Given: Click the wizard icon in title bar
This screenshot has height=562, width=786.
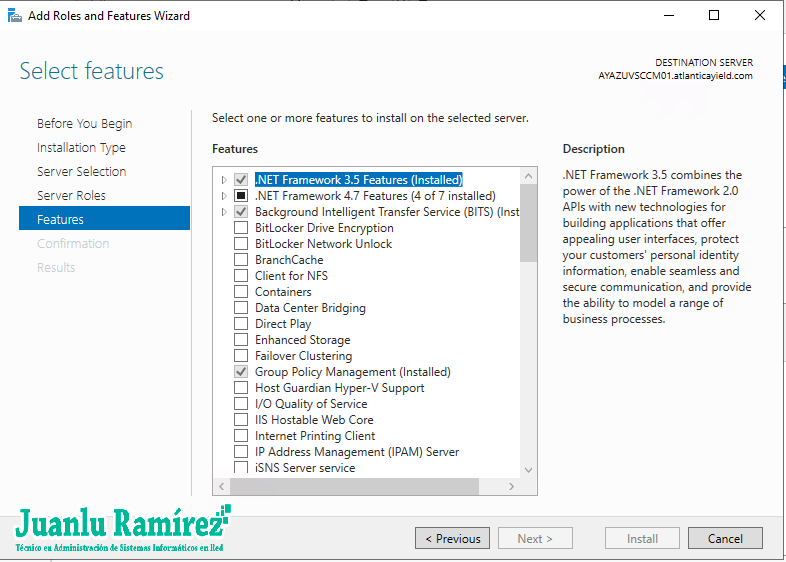Looking at the screenshot, I should click(14, 15).
